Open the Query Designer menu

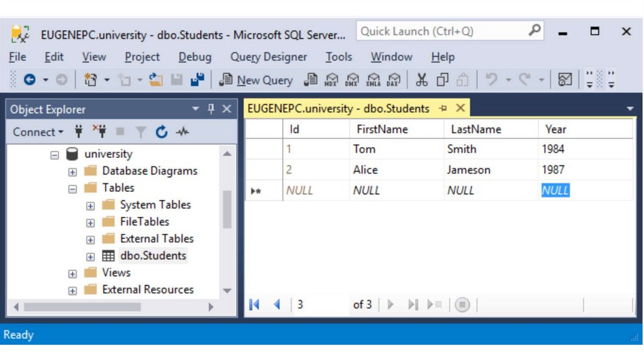point(269,57)
